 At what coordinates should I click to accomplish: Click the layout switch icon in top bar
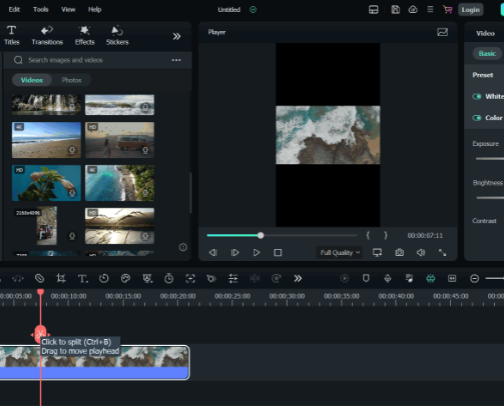coord(373,10)
